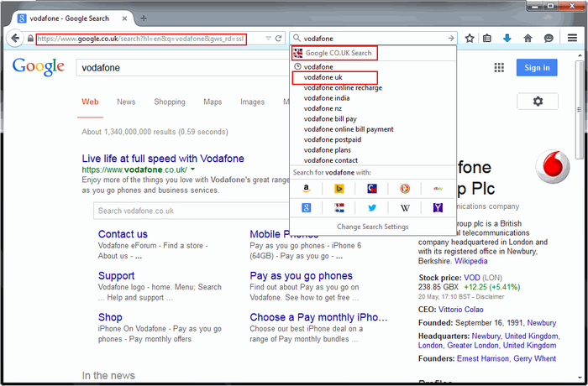Go back with the browser back arrow
Image resolution: width=588 pixels, height=386 pixels.
point(15,39)
